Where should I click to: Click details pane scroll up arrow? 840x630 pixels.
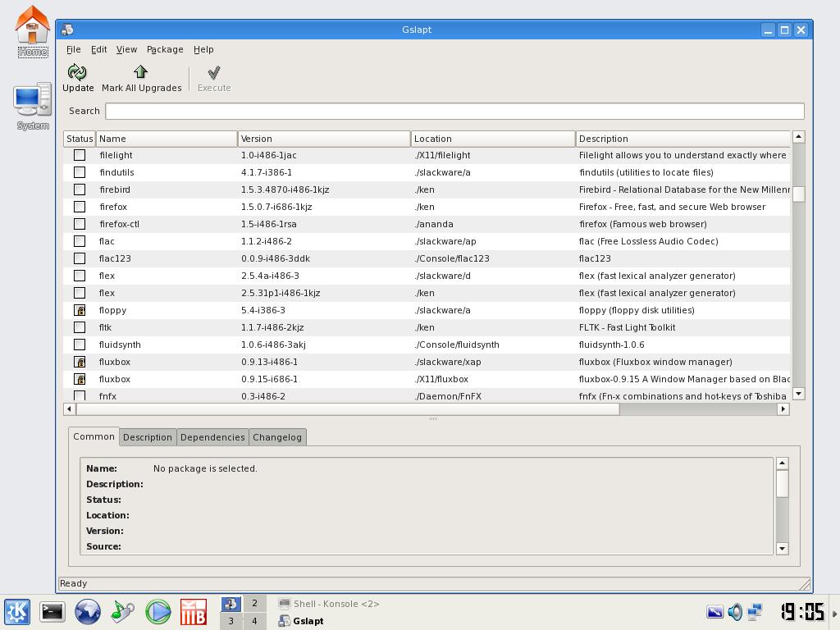click(x=782, y=463)
